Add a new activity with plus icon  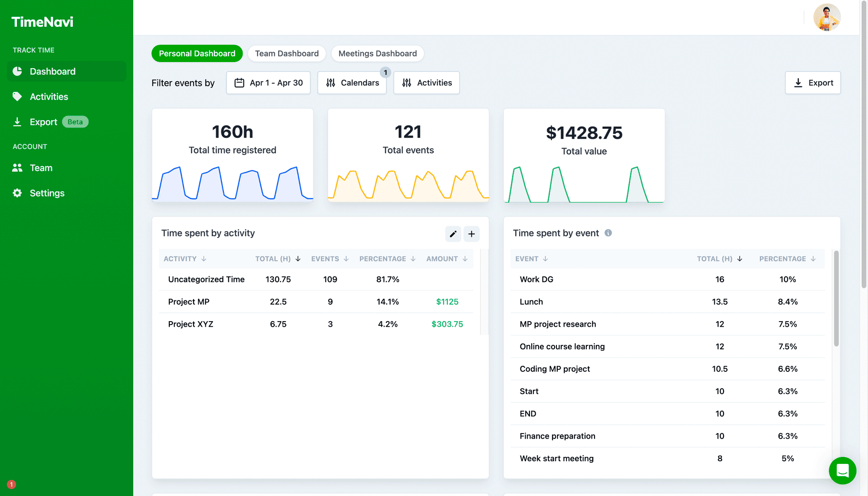(472, 234)
